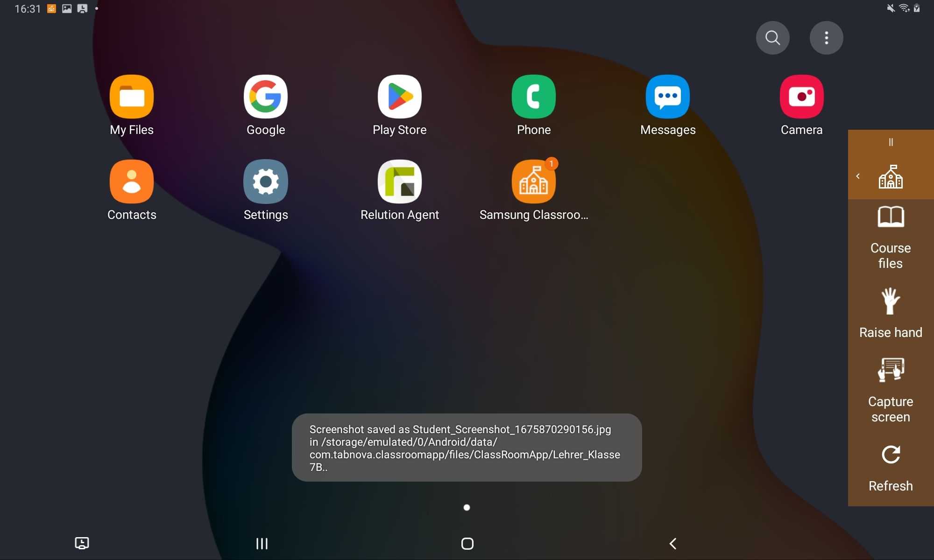
Task: Tap the Back navigation button
Action: 673,543
